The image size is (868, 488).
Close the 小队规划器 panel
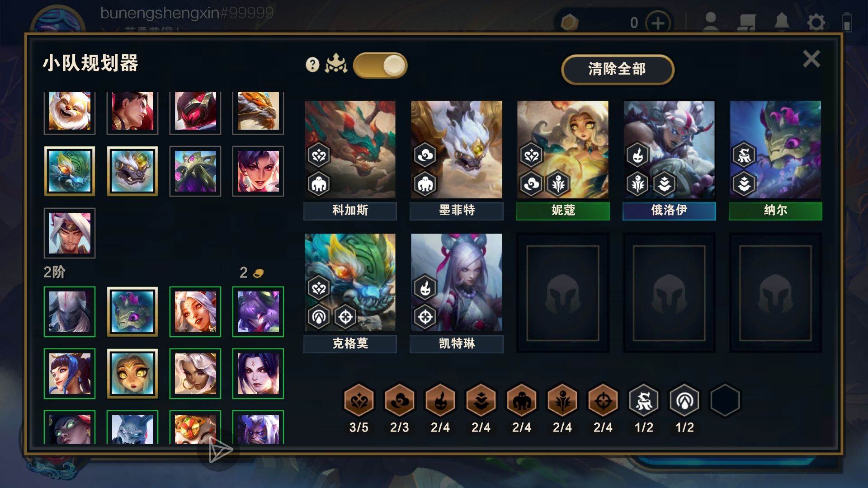(x=811, y=59)
